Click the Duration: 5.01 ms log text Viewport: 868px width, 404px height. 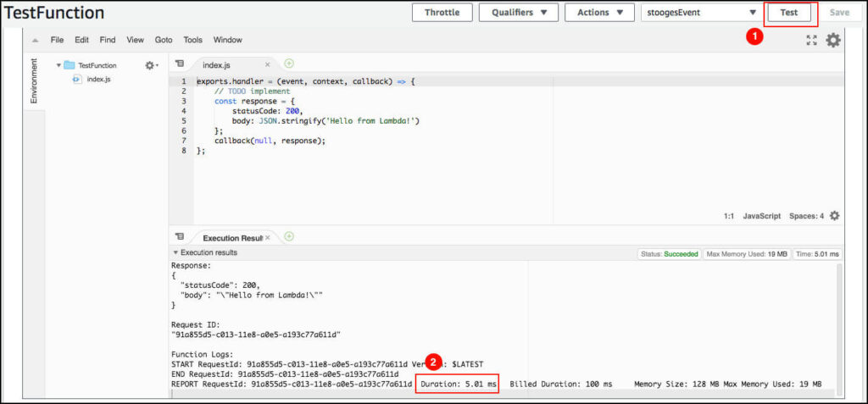click(x=459, y=384)
